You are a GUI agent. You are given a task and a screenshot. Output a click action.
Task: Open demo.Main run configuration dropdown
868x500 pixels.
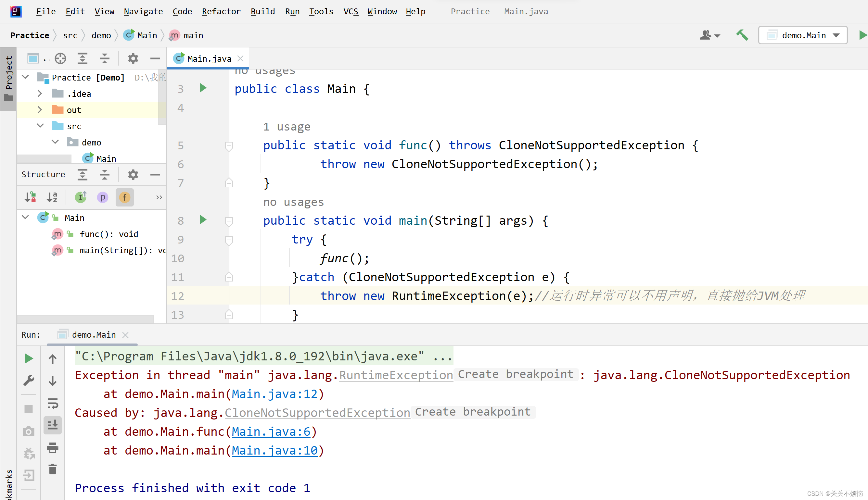tap(803, 35)
